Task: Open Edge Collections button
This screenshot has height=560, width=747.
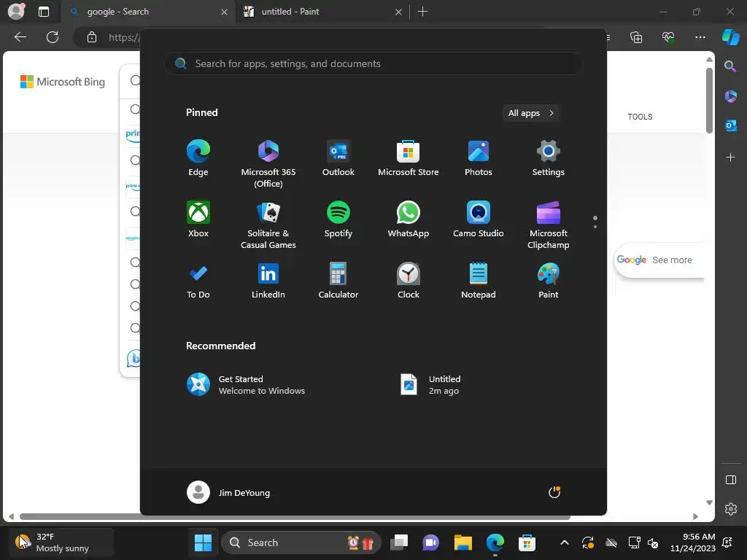Action: click(x=636, y=37)
